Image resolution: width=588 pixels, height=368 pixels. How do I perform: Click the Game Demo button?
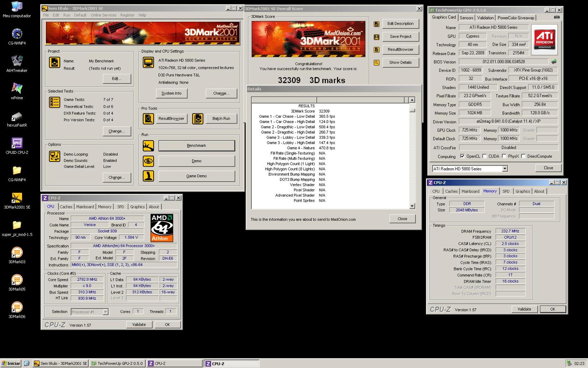pos(197,176)
